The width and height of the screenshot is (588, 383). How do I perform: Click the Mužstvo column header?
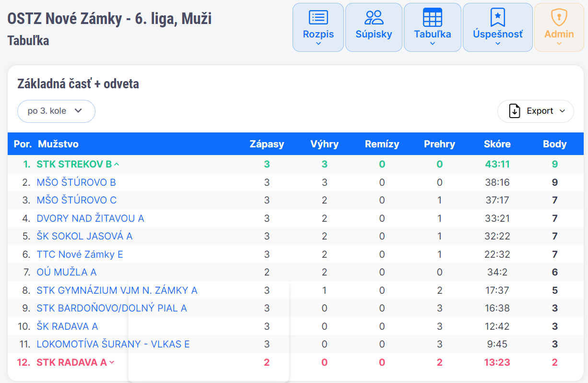pos(58,144)
